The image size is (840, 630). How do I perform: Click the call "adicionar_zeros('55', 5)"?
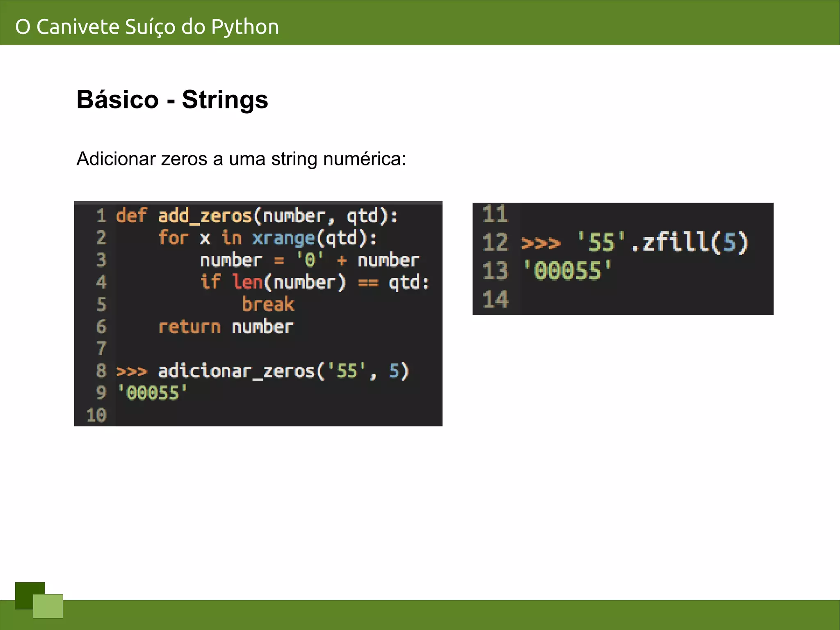point(283,371)
